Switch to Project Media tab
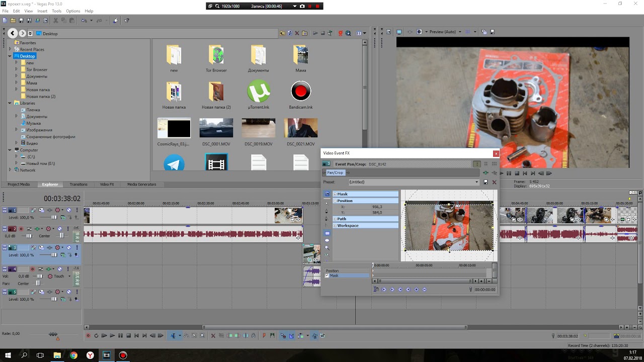 [19, 185]
